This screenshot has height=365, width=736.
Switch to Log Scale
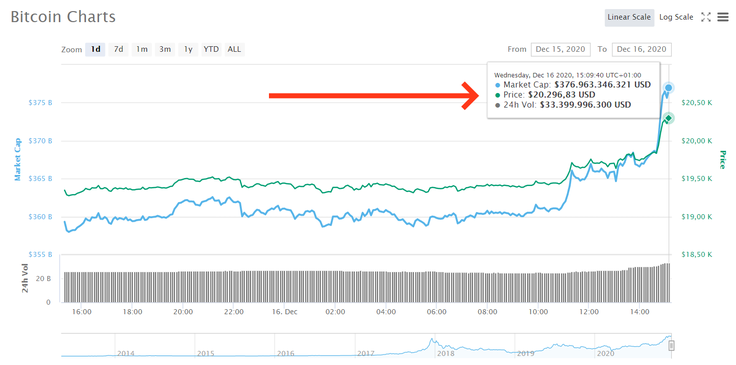[x=676, y=17]
